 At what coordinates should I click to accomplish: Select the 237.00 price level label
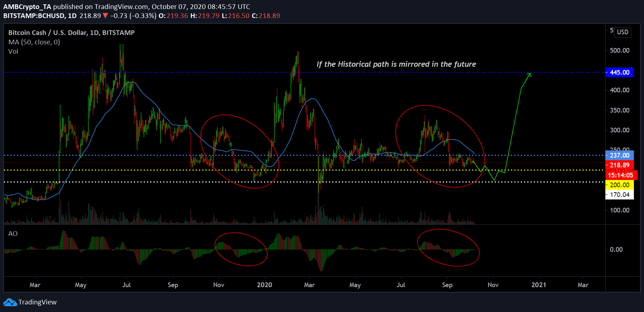[619, 155]
